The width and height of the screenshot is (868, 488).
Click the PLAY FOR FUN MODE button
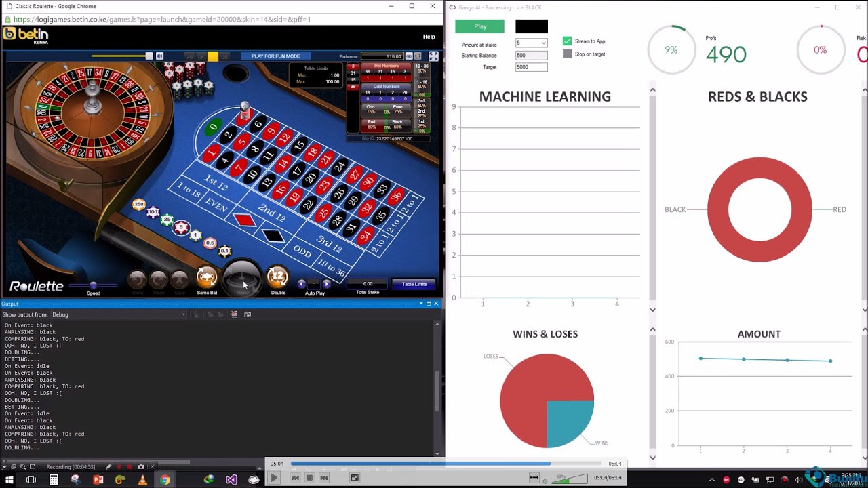276,56
